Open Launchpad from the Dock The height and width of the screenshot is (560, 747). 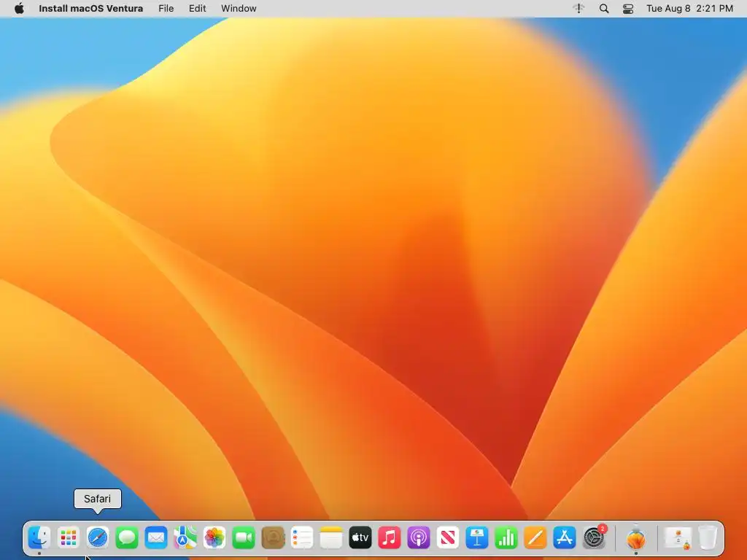(x=68, y=537)
